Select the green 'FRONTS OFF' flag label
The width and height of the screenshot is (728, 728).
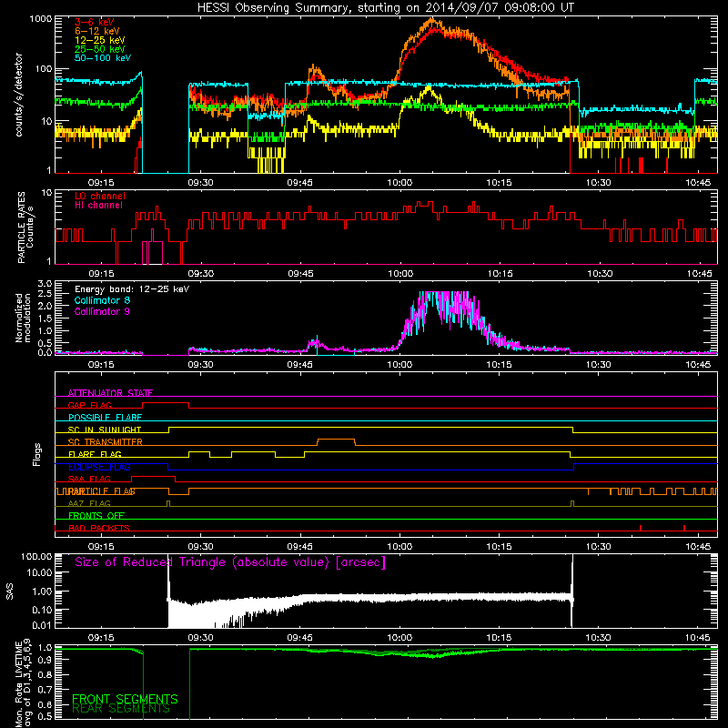[96, 515]
